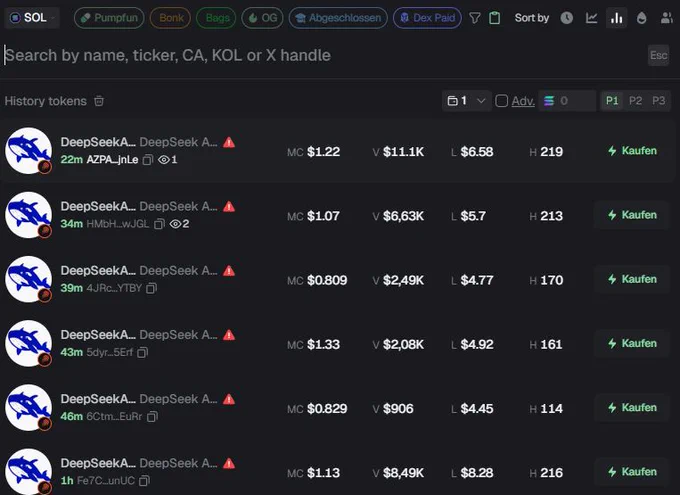The width and height of the screenshot is (680, 495).
Task: Click the SOL amount input field
Action: click(567, 101)
